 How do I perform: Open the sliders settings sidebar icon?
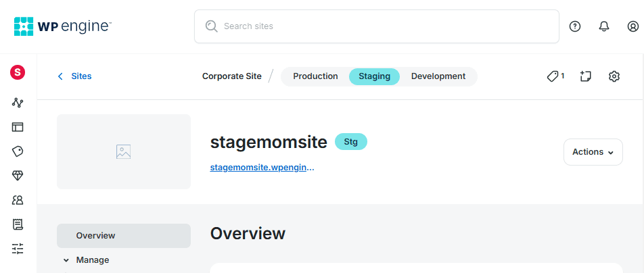coord(18,249)
